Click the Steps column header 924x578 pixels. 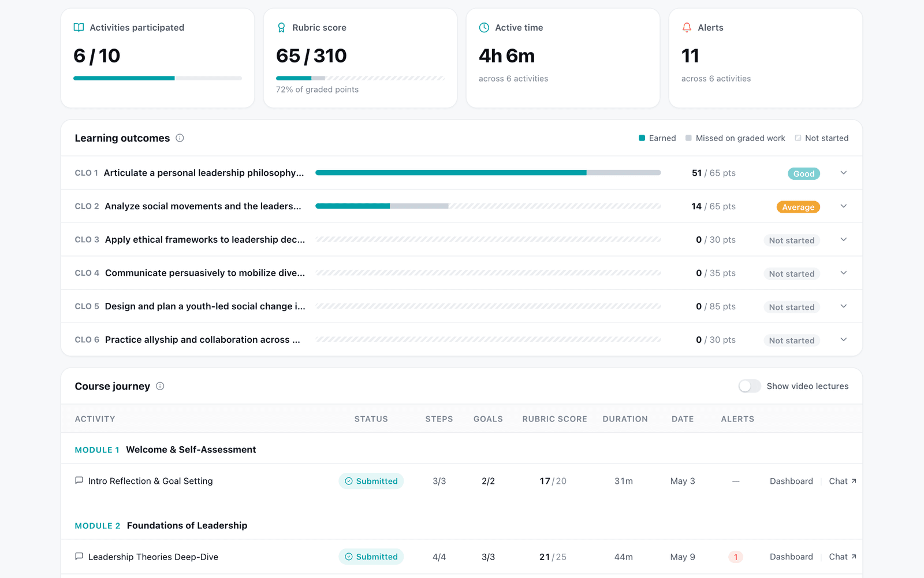[x=439, y=419]
